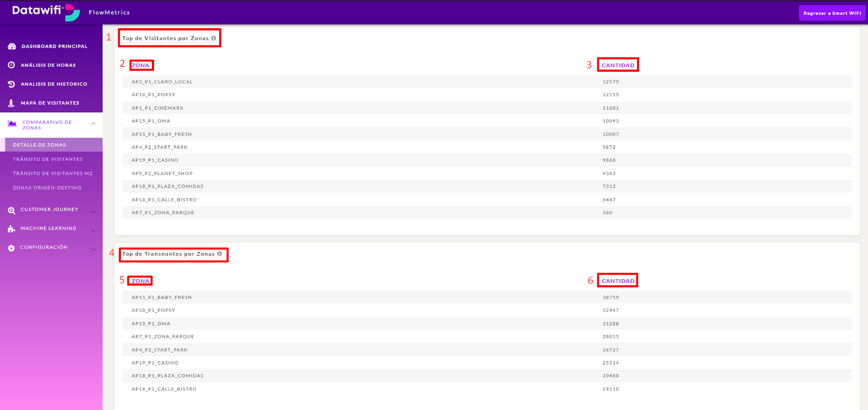Click the Mapa de Visitantes pin icon
868x410 pixels.
pos(11,103)
